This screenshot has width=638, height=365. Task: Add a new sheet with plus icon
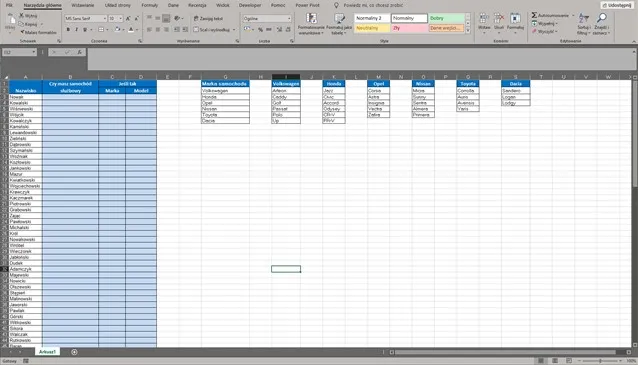(74, 352)
